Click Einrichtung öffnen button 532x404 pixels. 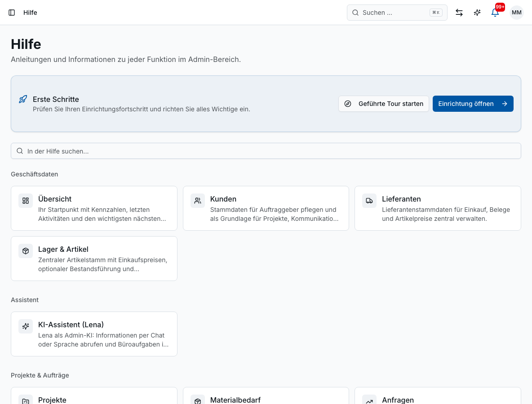pyautogui.click(x=473, y=104)
